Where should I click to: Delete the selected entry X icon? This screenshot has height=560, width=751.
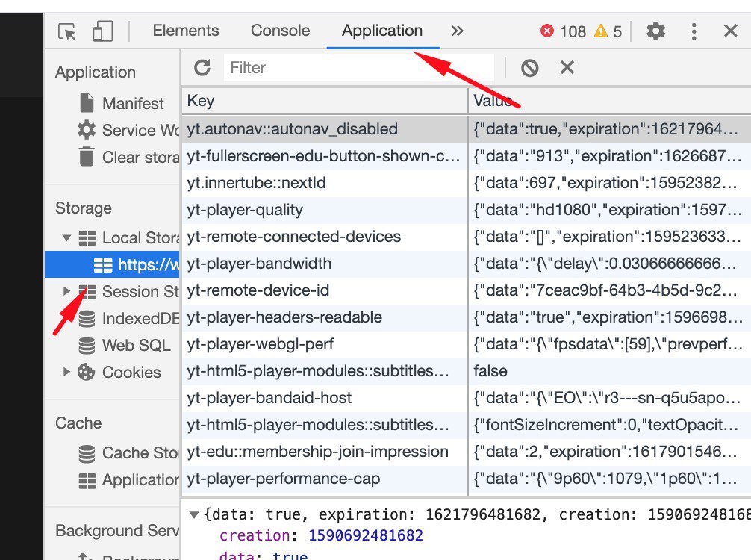567,67
